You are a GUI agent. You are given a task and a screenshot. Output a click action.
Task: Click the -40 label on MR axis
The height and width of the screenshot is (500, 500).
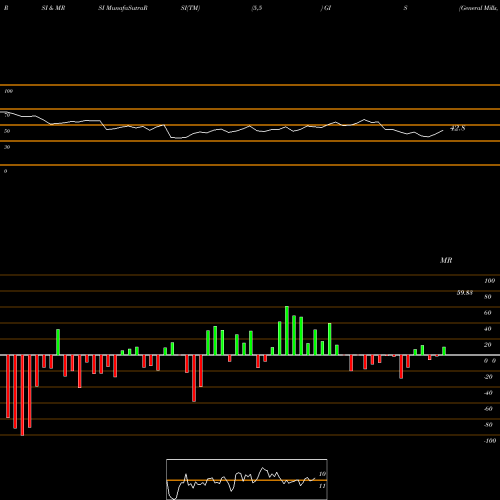[488, 393]
